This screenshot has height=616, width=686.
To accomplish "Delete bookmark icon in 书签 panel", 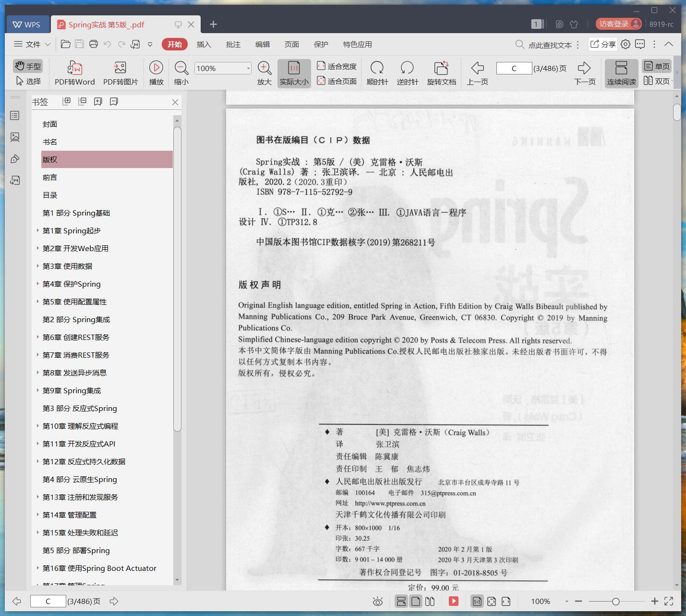I will click(114, 101).
